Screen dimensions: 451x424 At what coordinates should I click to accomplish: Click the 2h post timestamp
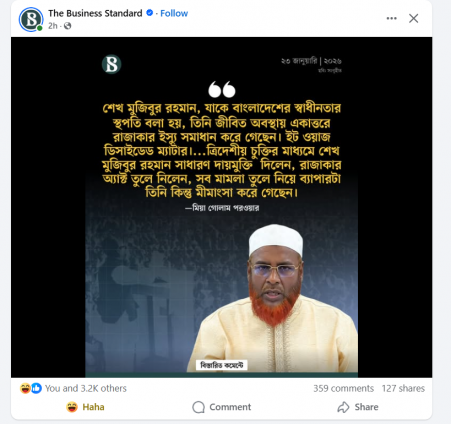coord(52,26)
